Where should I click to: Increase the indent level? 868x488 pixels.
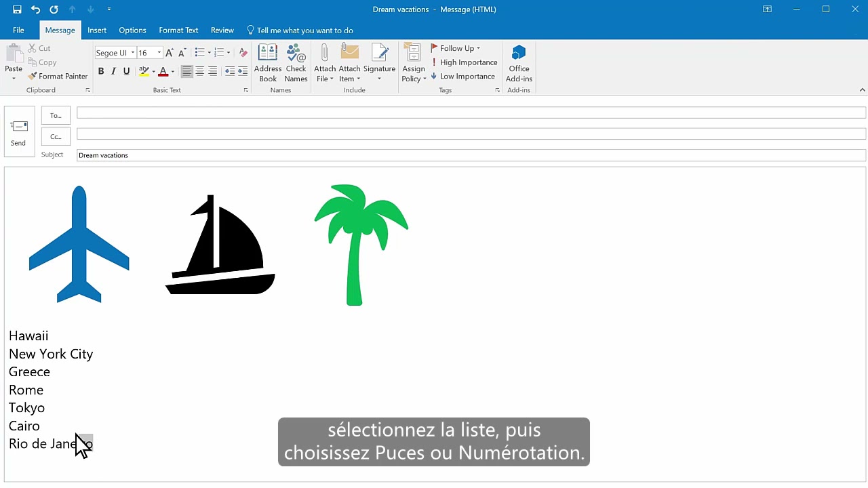pyautogui.click(x=243, y=71)
